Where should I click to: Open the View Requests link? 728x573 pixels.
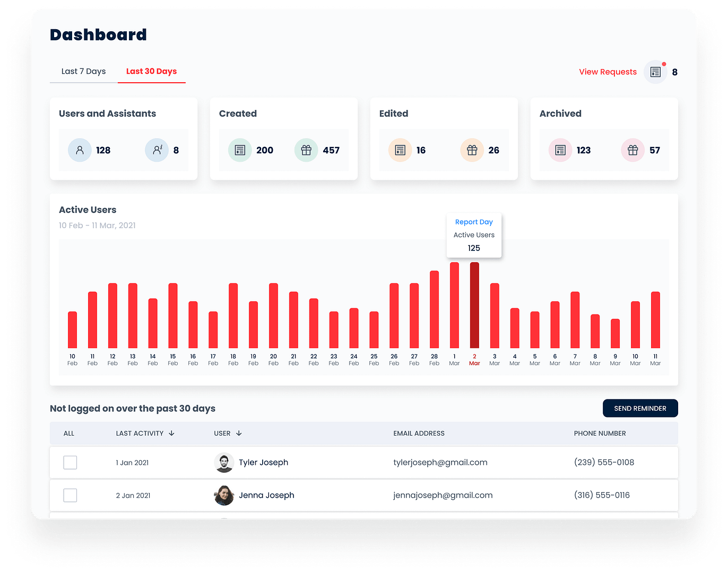(x=608, y=72)
